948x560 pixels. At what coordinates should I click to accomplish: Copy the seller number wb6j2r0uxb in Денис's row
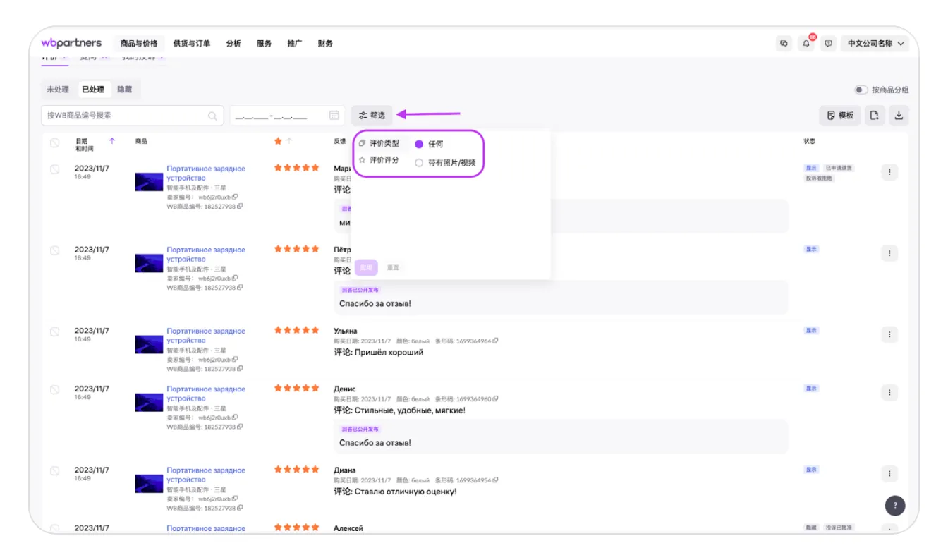click(x=235, y=418)
